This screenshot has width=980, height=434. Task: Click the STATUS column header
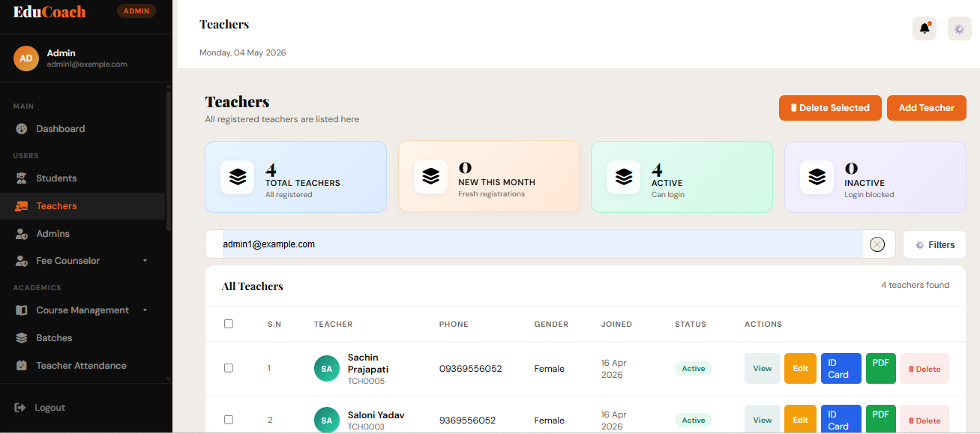(x=691, y=325)
